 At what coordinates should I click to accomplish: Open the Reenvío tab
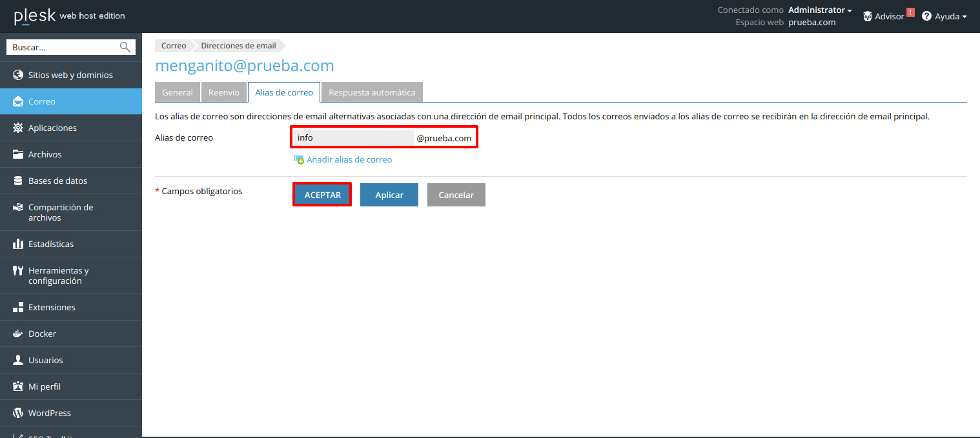[224, 92]
